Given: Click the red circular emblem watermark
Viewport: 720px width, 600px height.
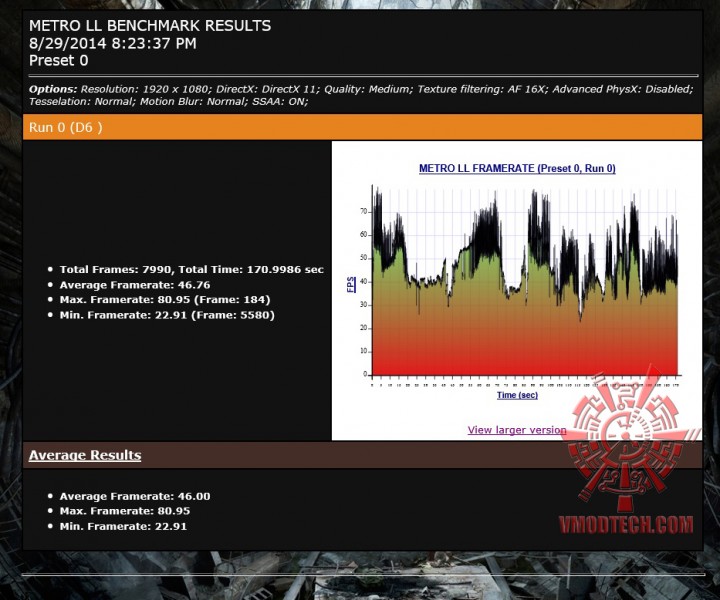Looking at the screenshot, I should click(626, 436).
